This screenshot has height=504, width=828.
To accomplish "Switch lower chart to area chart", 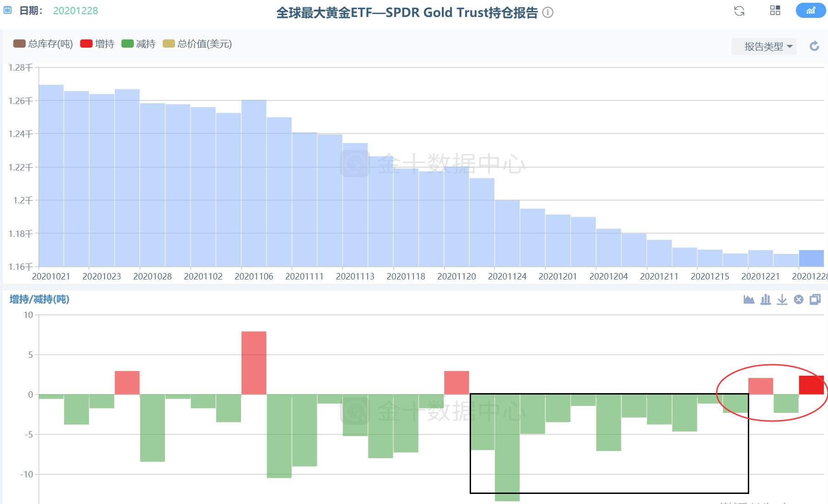I will [x=749, y=300].
